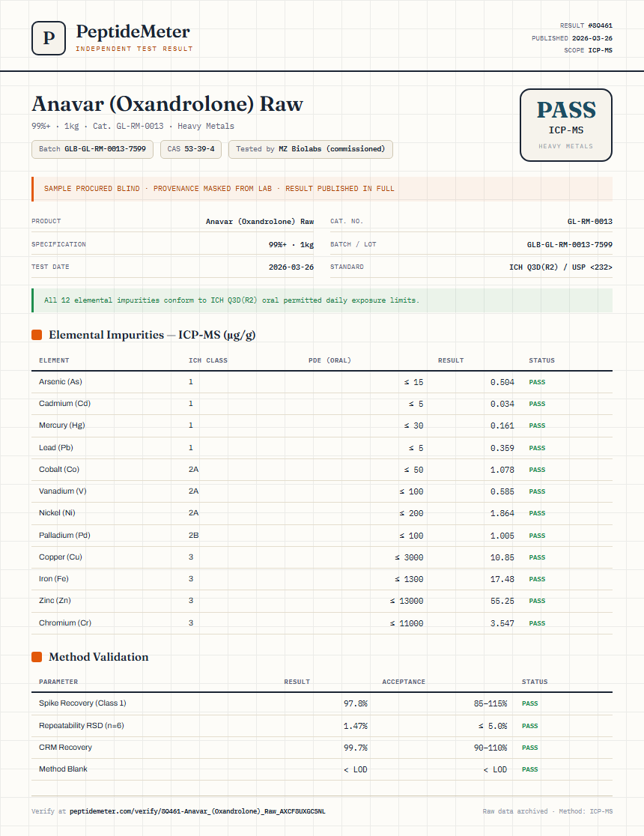Click the Repeatability acceptance ≤ 5.0%
Viewport: 644px width, 836px height.
pyautogui.click(x=493, y=726)
